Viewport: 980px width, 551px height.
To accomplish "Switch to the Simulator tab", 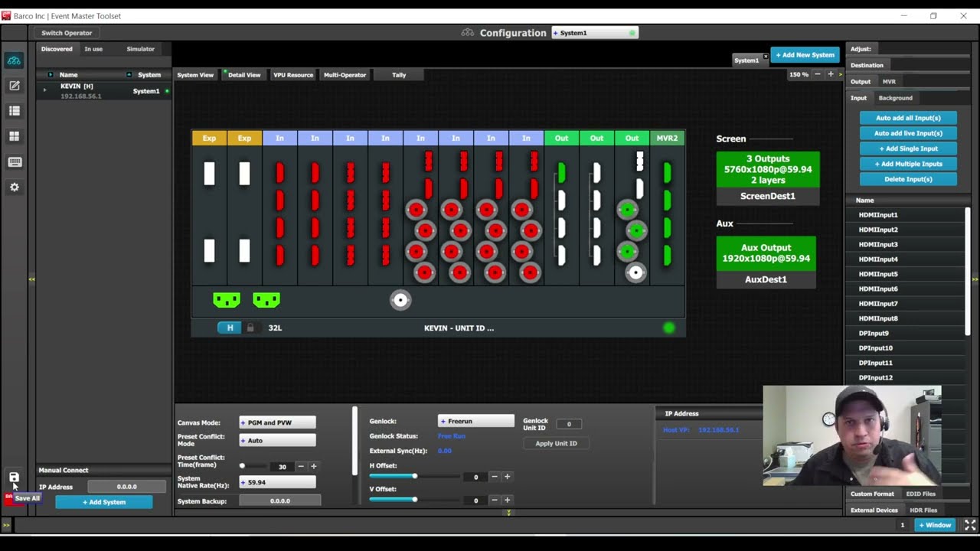I will click(140, 49).
